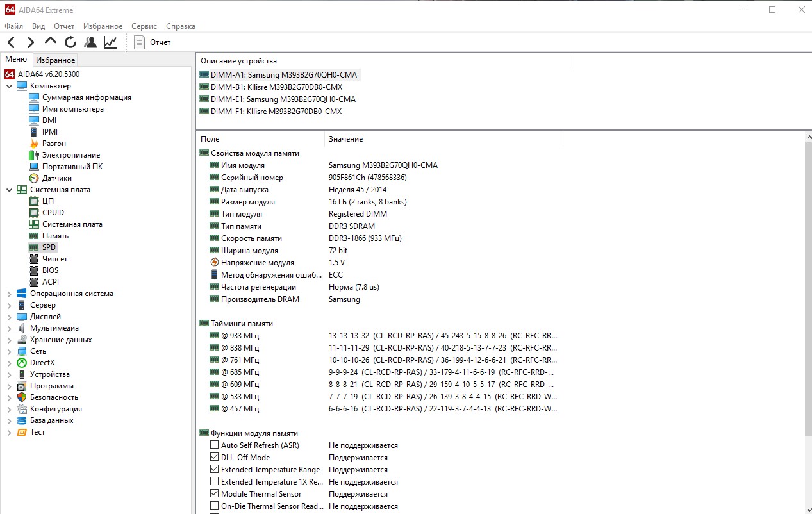Go back with the left arrow toolbar button
The image size is (812, 514).
pos(12,42)
